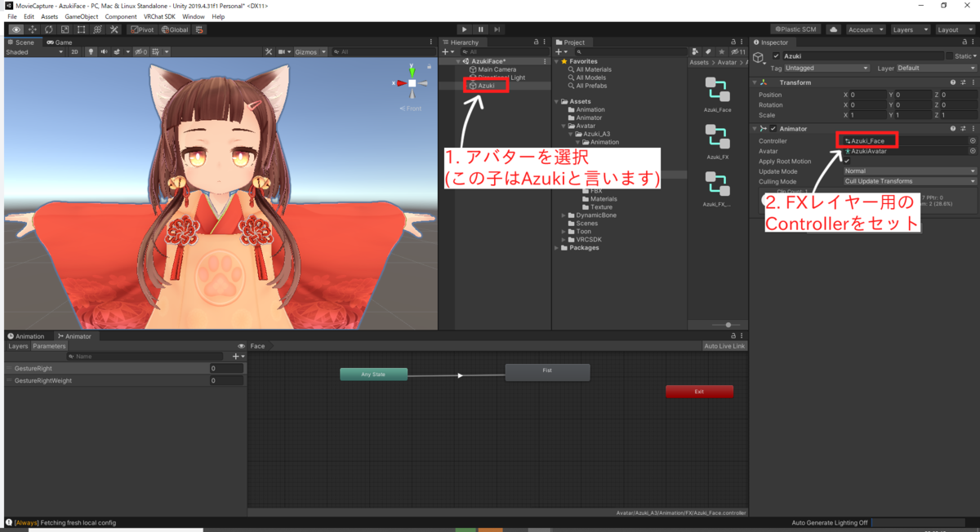Viewport: 980px width, 532px height.
Task: Open scene camera settings
Action: 283,51
